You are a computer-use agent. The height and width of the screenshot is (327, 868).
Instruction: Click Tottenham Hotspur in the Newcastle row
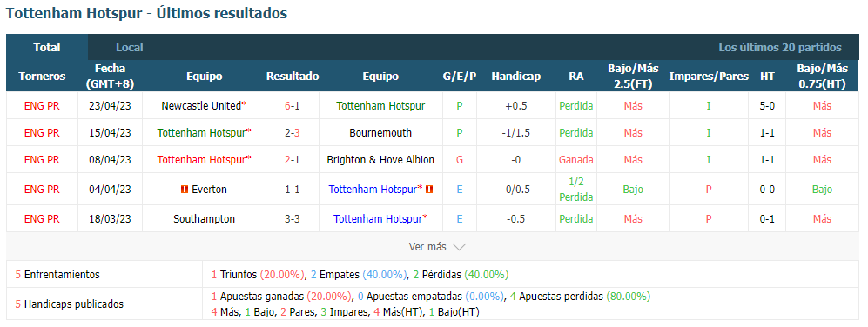pos(380,106)
